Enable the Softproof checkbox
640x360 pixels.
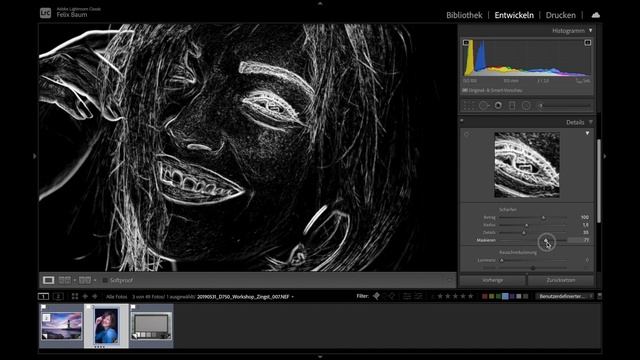(x=105, y=280)
